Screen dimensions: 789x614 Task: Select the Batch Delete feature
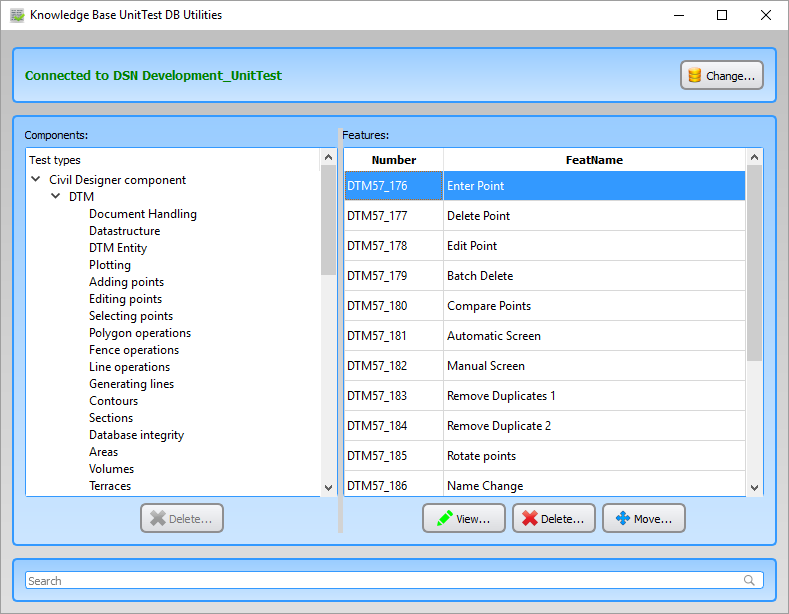point(544,276)
